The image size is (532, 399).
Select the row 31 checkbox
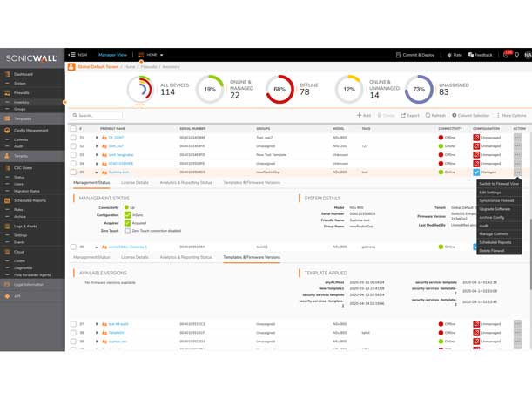[73, 138]
